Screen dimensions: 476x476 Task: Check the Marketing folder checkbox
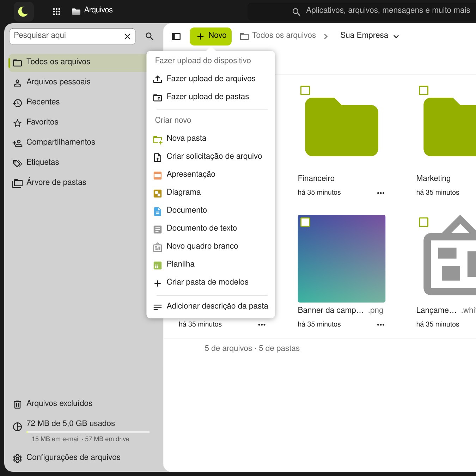click(x=423, y=91)
